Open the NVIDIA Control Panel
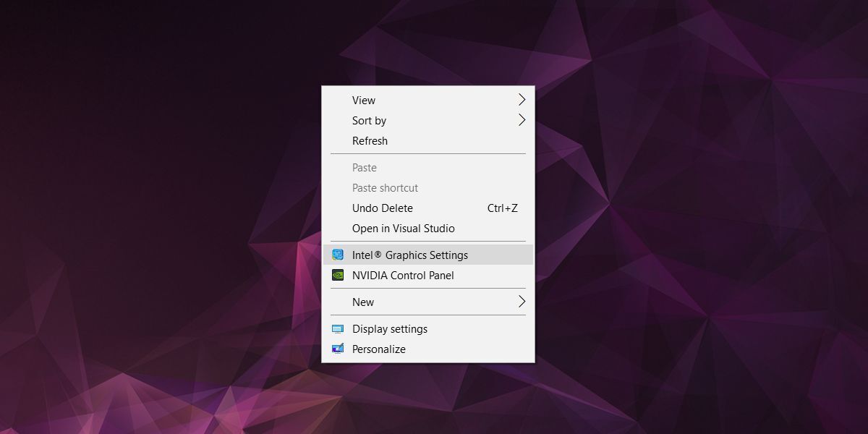Viewport: 868px width, 434px height. pyautogui.click(x=402, y=276)
